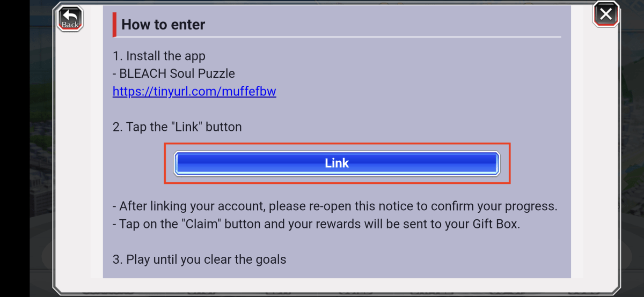This screenshot has width=644, height=297.
Task: Click the divider line under the heading
Action: point(338,37)
